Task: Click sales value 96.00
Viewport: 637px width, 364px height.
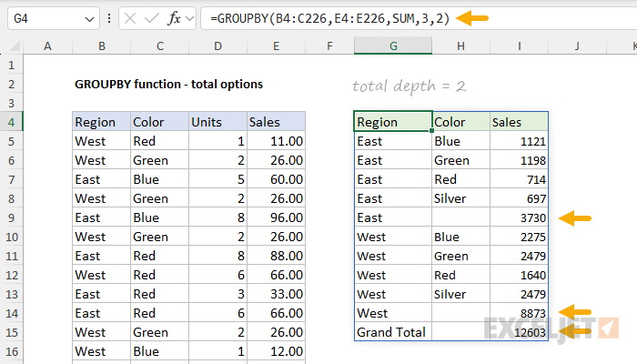Action: click(x=277, y=217)
